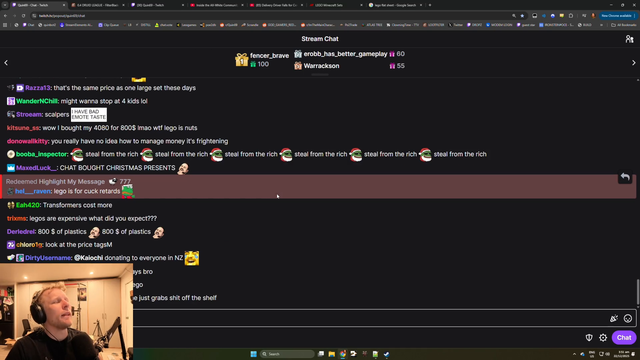The height and width of the screenshot is (360, 640).
Task: Show previous leaderboard with left chevron
Action: (x=6, y=63)
